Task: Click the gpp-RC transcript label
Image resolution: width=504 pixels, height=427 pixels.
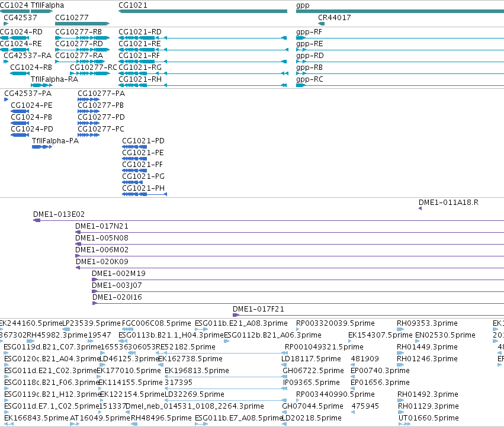Action: [x=310, y=80]
